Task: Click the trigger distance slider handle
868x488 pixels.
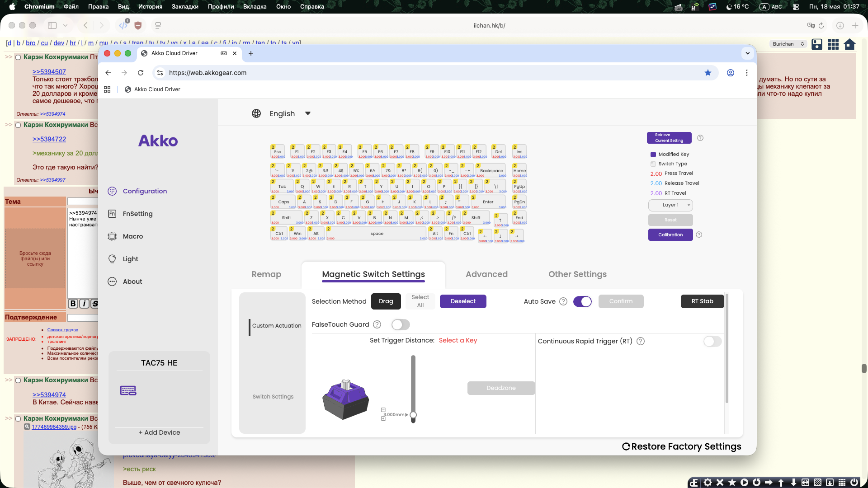Action: pos(413,415)
